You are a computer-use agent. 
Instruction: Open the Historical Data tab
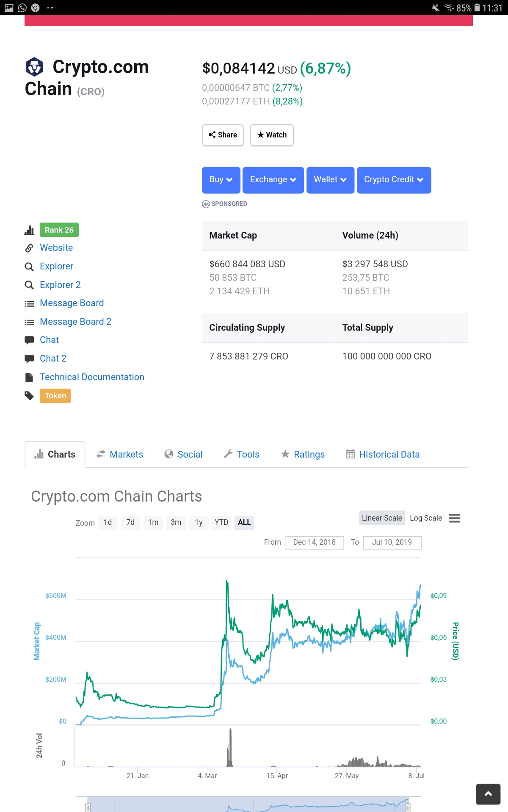383,455
